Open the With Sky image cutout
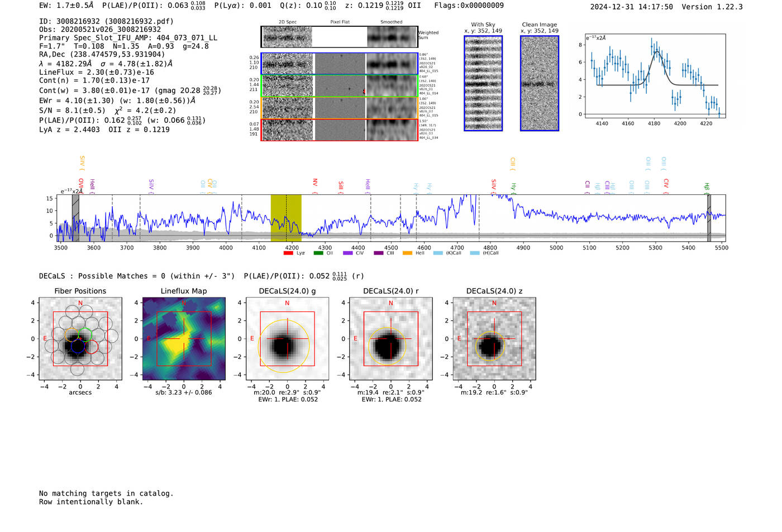The width and height of the screenshot is (782, 532). tap(483, 83)
